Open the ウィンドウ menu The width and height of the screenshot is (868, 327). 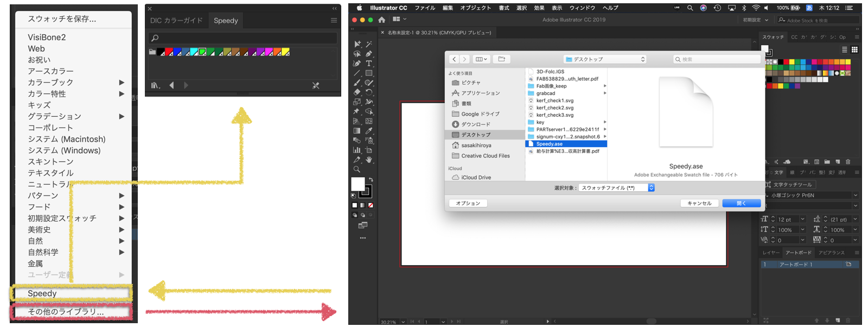pyautogui.click(x=582, y=8)
